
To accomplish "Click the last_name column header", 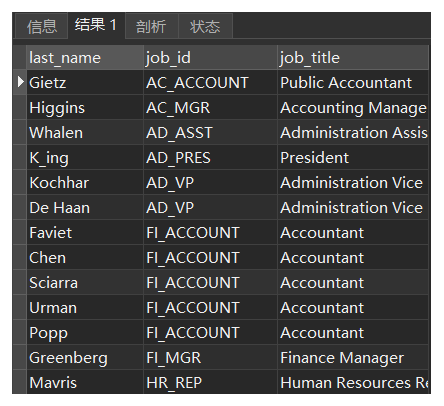I will point(85,58).
